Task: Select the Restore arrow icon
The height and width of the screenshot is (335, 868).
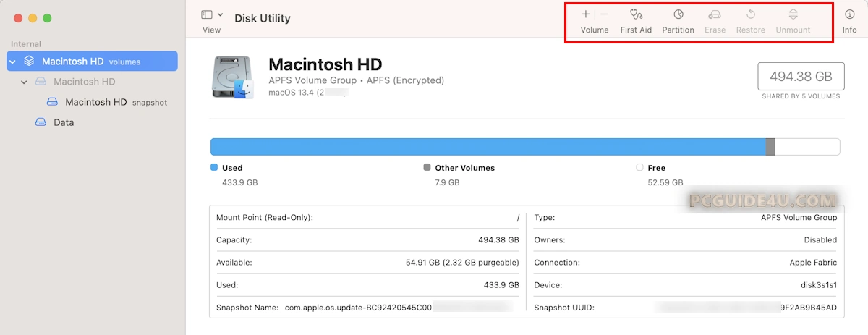Action: [x=750, y=14]
